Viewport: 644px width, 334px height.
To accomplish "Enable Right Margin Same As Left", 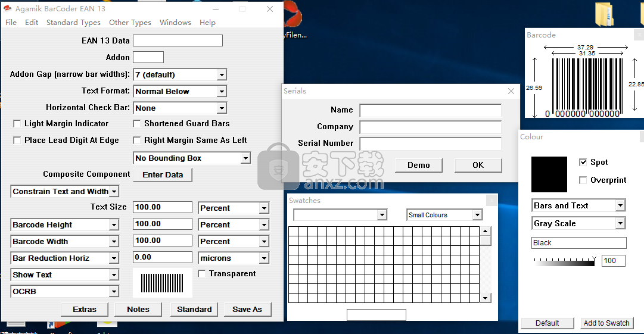I will coord(137,141).
